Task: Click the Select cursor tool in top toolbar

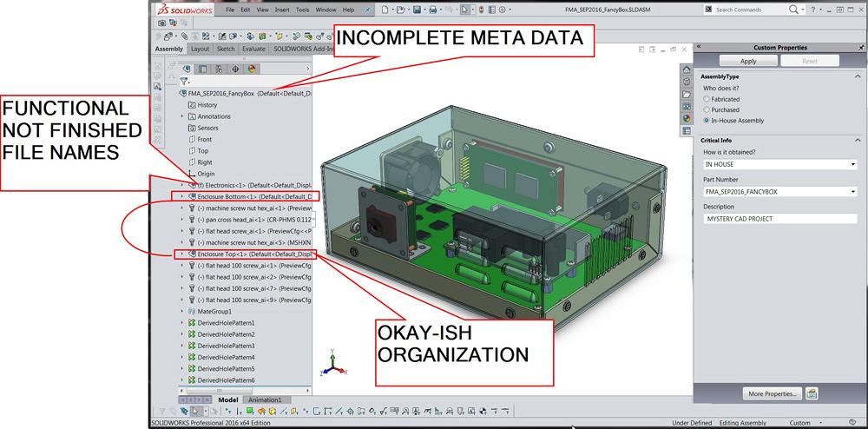Action: coord(465,10)
